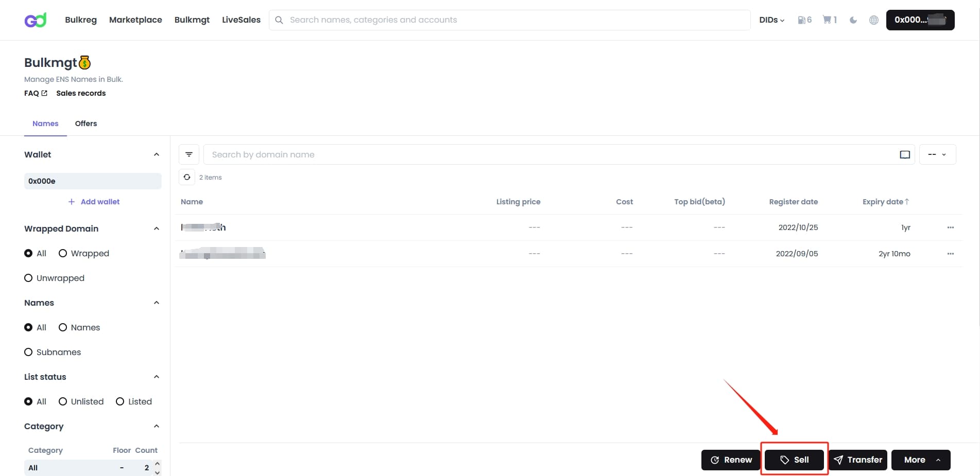Click the Name column header
Screen dimensions: 980x476
click(x=192, y=202)
